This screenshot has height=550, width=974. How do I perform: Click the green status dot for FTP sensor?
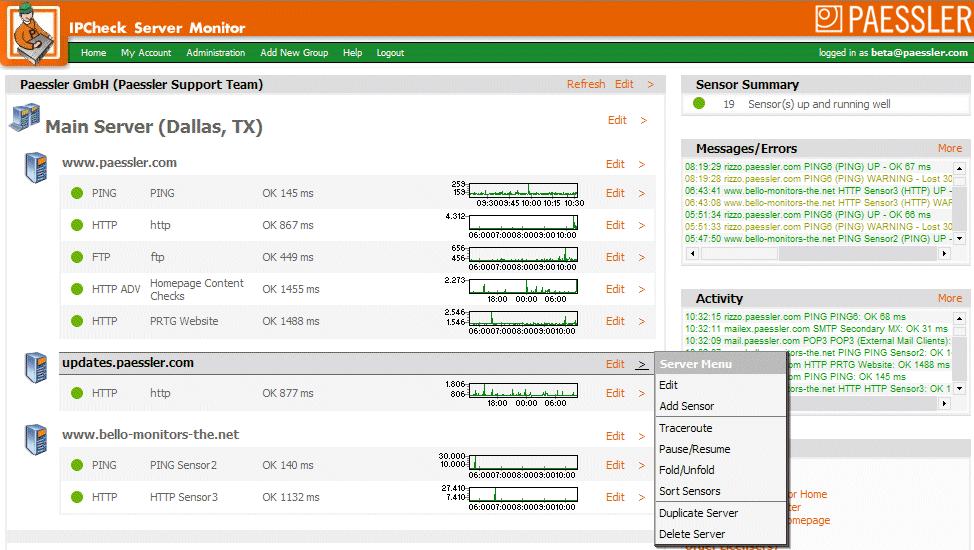click(77, 257)
